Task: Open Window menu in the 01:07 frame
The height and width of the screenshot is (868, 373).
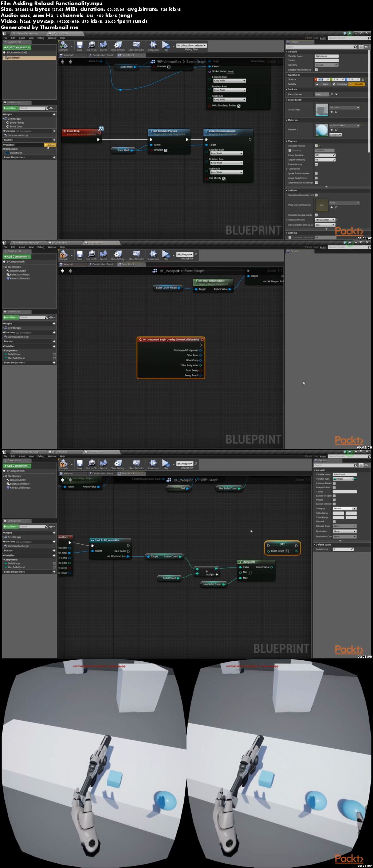Action: [52, 38]
